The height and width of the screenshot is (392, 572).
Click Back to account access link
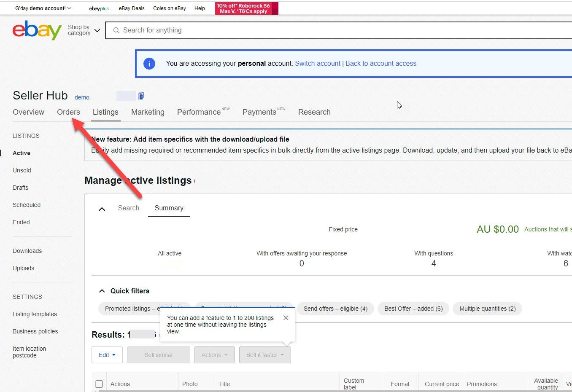(381, 64)
